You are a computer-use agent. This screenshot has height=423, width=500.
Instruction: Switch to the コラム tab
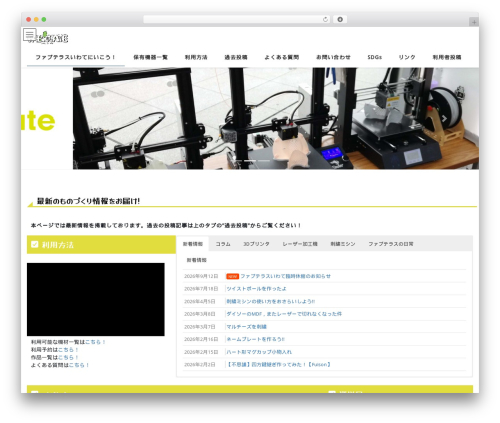click(x=223, y=244)
